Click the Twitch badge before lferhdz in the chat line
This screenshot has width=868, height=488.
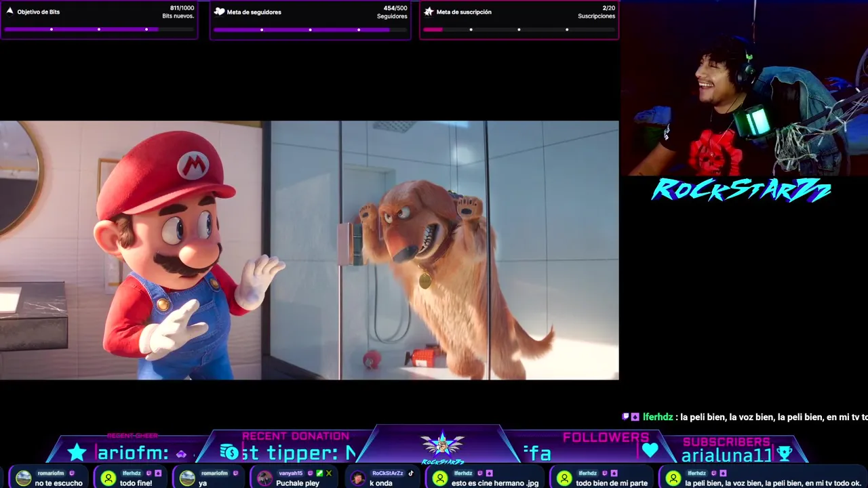pos(626,417)
